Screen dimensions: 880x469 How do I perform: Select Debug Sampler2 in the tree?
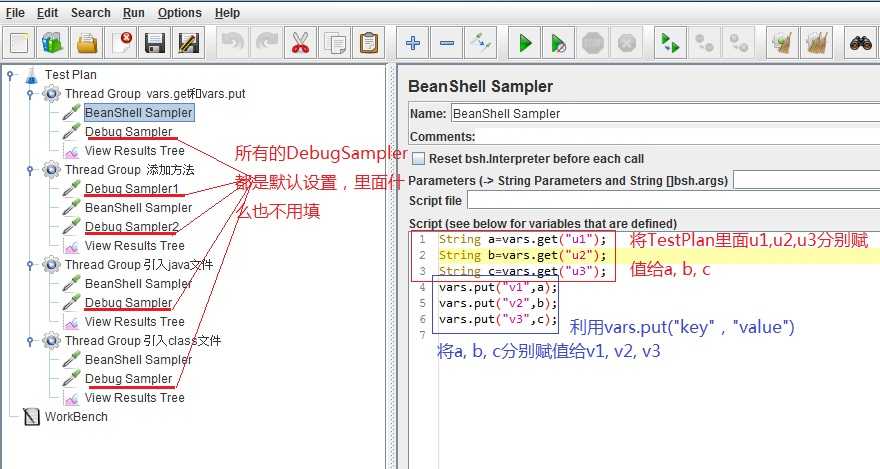click(x=132, y=227)
